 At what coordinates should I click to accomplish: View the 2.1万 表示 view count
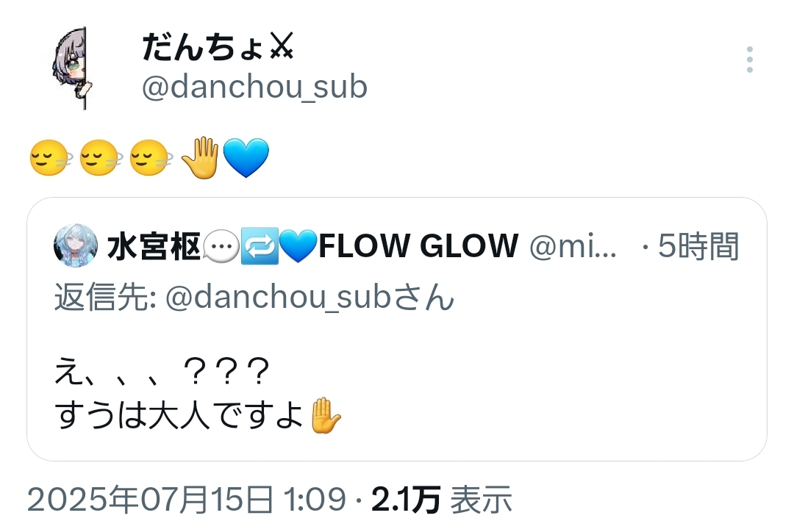tap(442, 500)
